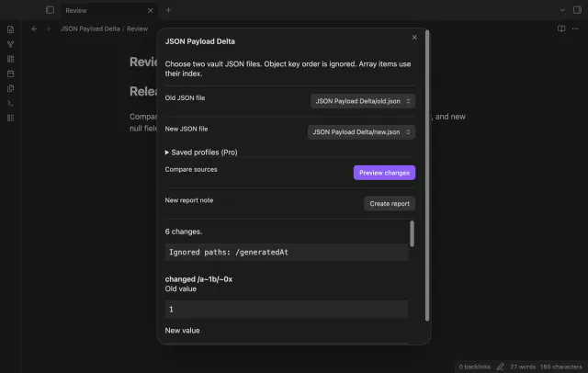Open daily note calendar icon
Viewport: 588px width, 373px height.
(10, 73)
